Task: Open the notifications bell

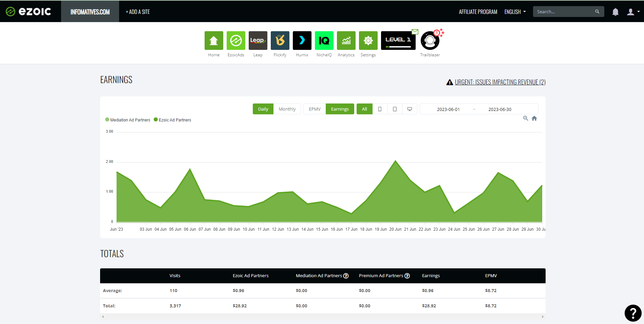Action: (615, 12)
